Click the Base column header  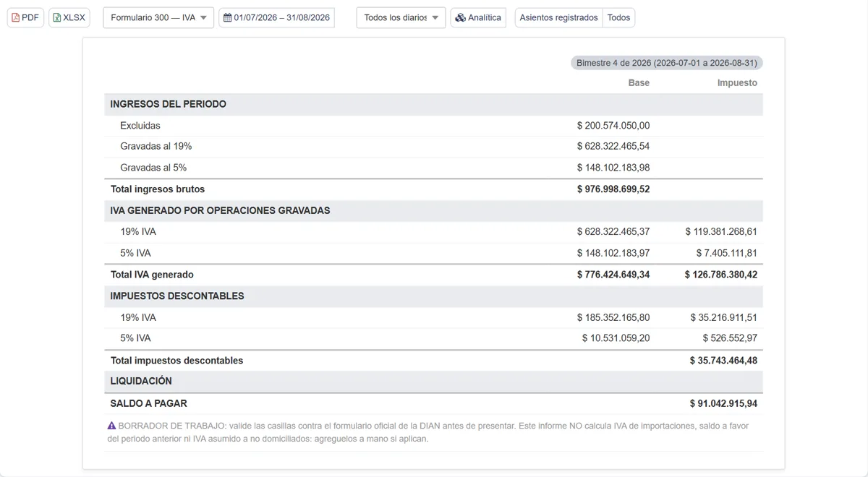pos(639,83)
